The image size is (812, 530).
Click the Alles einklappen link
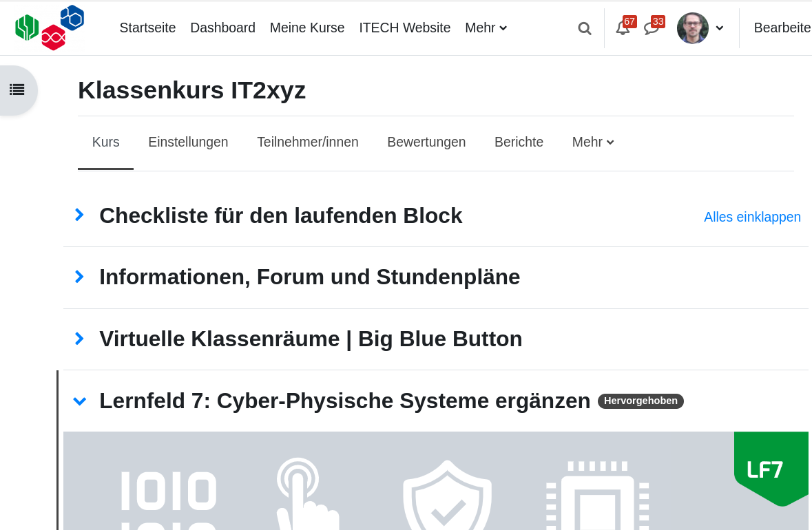click(x=752, y=217)
